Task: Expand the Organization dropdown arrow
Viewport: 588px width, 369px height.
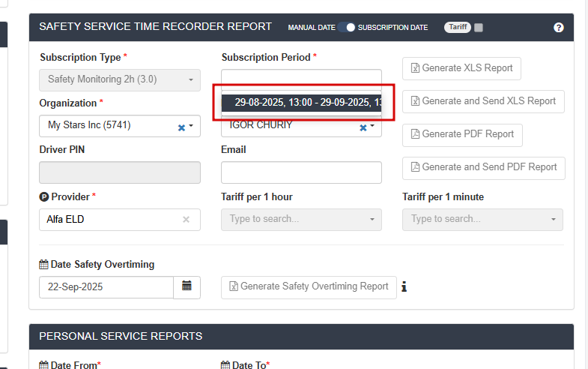Action: (x=191, y=126)
